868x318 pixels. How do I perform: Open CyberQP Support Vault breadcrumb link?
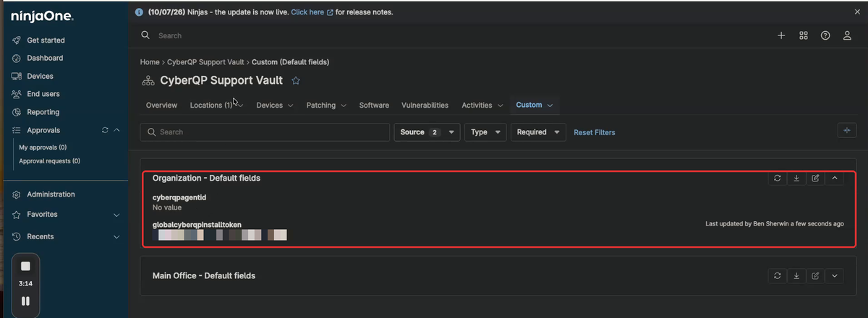(x=205, y=62)
